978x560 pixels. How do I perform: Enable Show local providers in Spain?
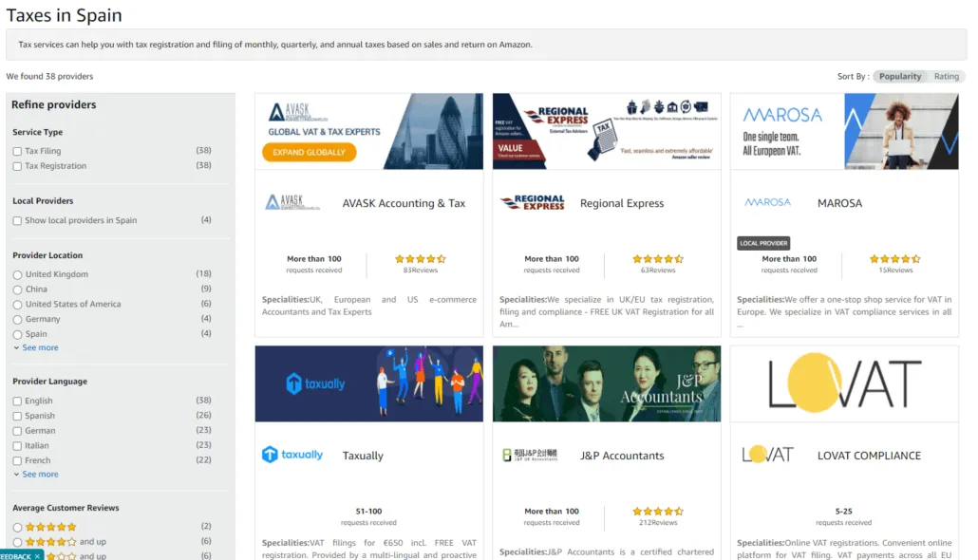(17, 221)
